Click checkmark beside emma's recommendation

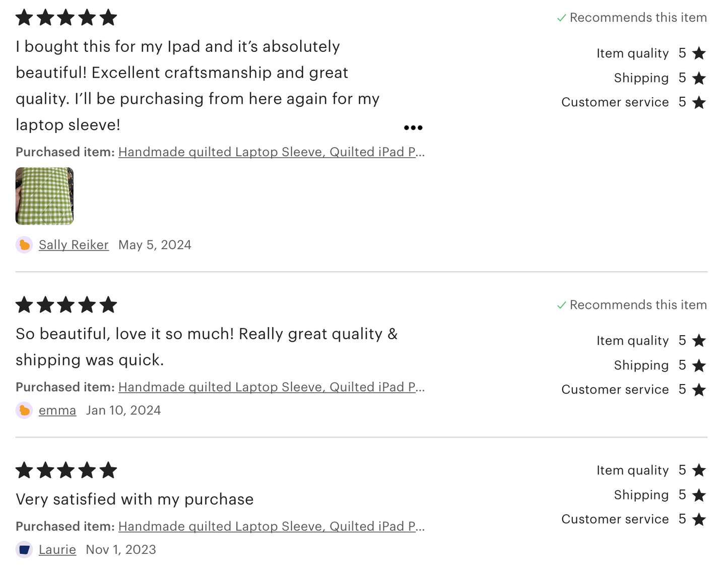(x=561, y=305)
